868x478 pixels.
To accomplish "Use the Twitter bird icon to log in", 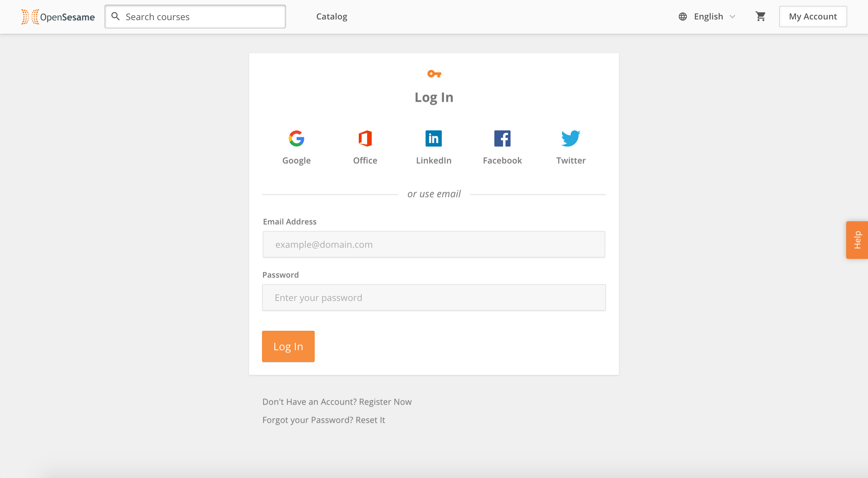I will click(571, 138).
